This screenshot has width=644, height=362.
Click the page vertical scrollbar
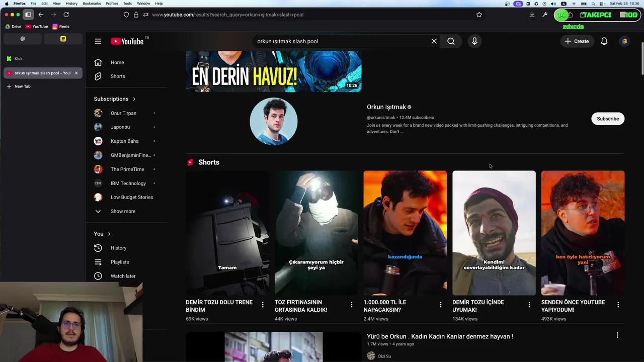[641, 58]
